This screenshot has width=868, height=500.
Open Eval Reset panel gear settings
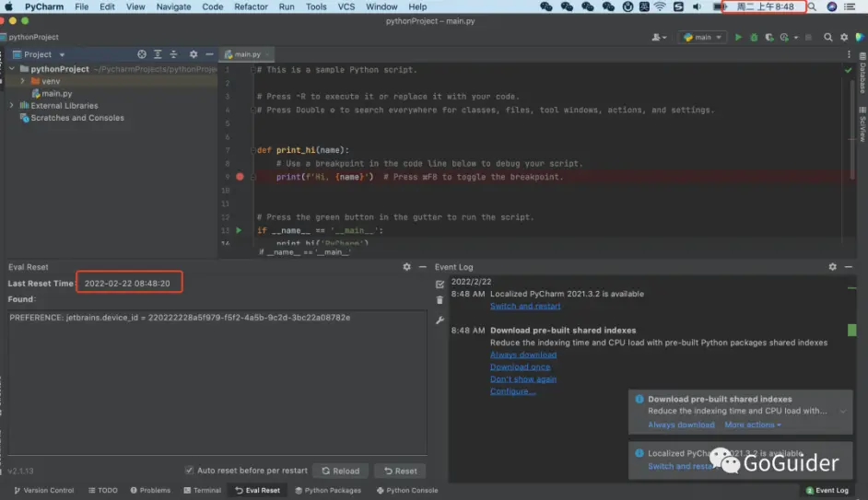[407, 267]
